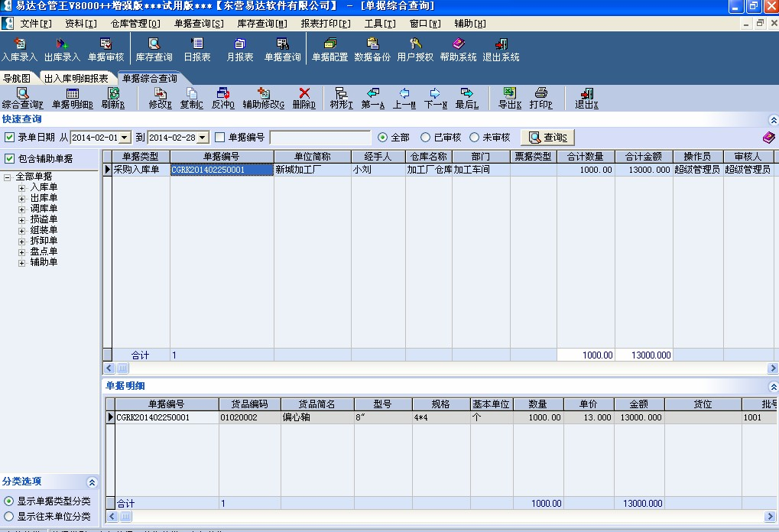
Task: Uncheck the 录单日期 checkbox
Action: click(x=10, y=138)
